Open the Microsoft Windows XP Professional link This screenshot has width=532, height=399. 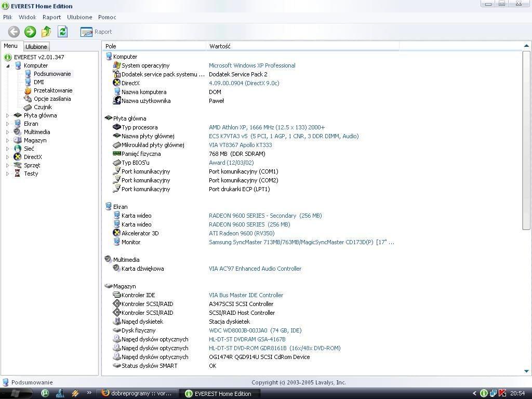(x=252, y=65)
